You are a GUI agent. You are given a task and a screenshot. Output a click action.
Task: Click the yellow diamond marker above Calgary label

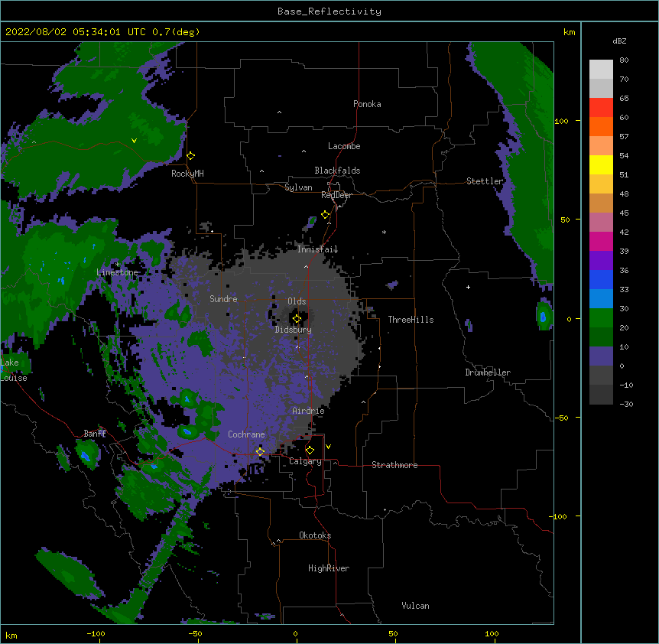[310, 450]
